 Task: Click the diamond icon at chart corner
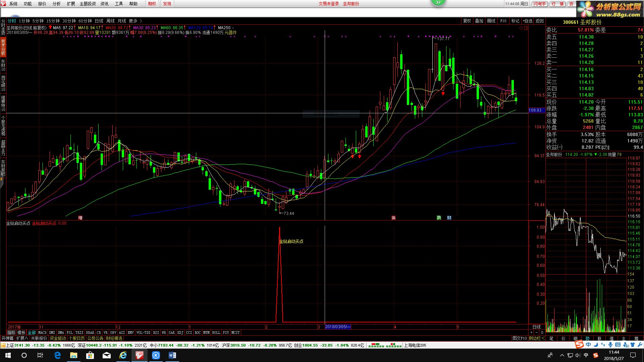tap(521, 28)
